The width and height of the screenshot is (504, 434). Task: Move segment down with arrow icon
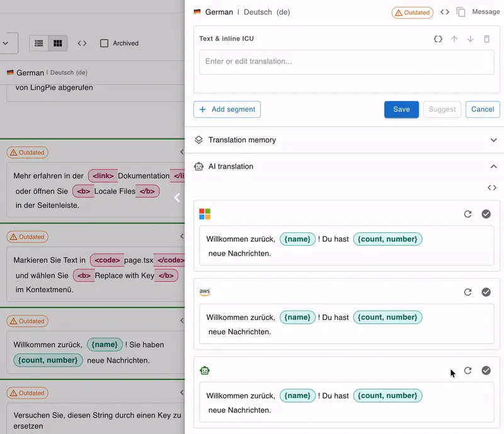click(470, 39)
